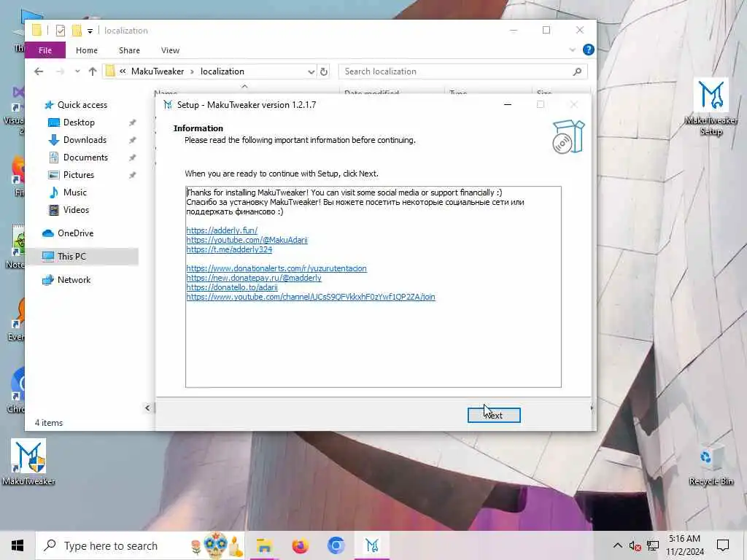Select Network in navigation pane

coord(74,279)
